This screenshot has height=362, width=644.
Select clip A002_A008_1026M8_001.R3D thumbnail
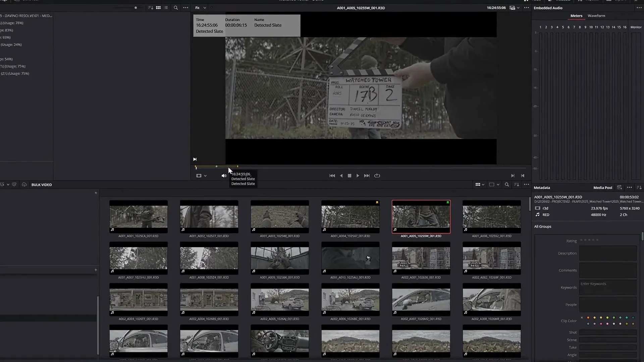(x=492, y=300)
